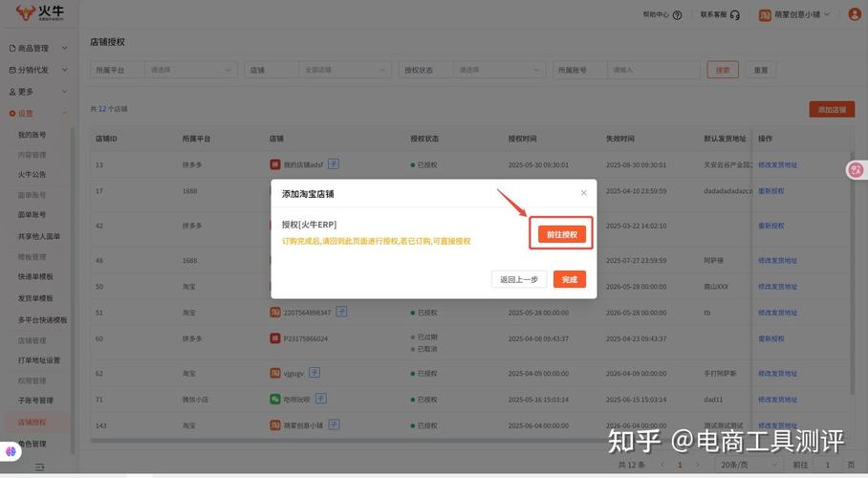The image size is (868, 478).
Task: Click the 火牛 bull logo
Action: [25, 13]
